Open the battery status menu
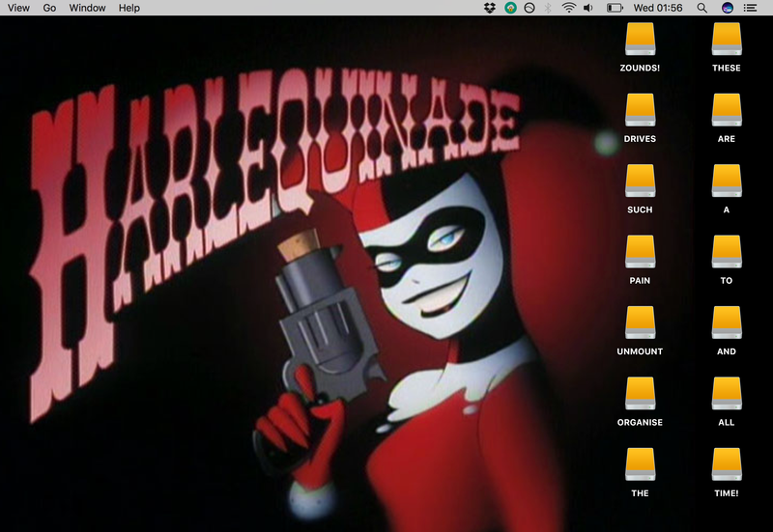773x532 pixels. [615, 8]
